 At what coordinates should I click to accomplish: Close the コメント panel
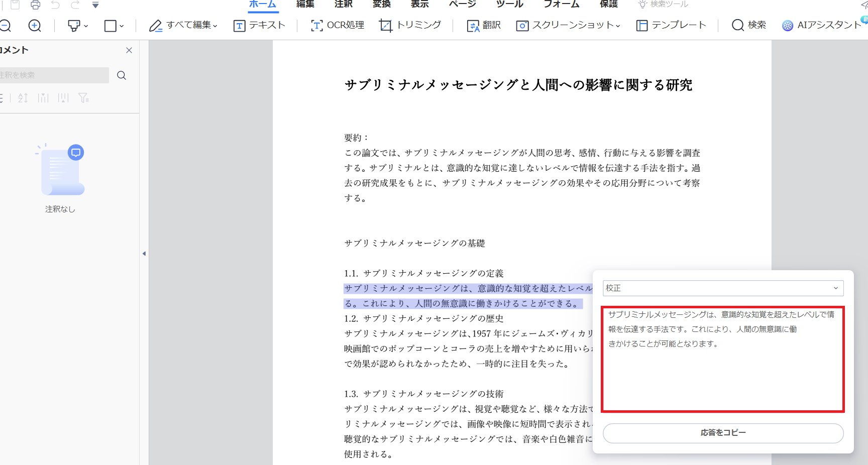coord(129,50)
